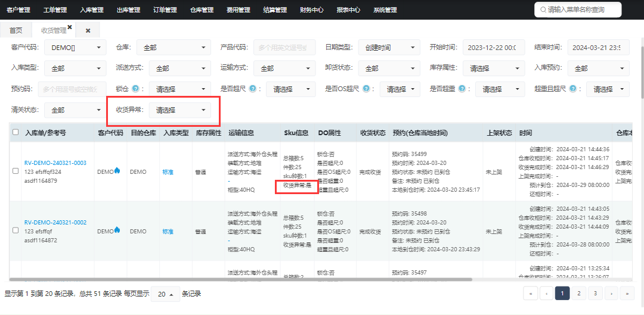
Task: Go to page 2 of results
Action: point(578,293)
